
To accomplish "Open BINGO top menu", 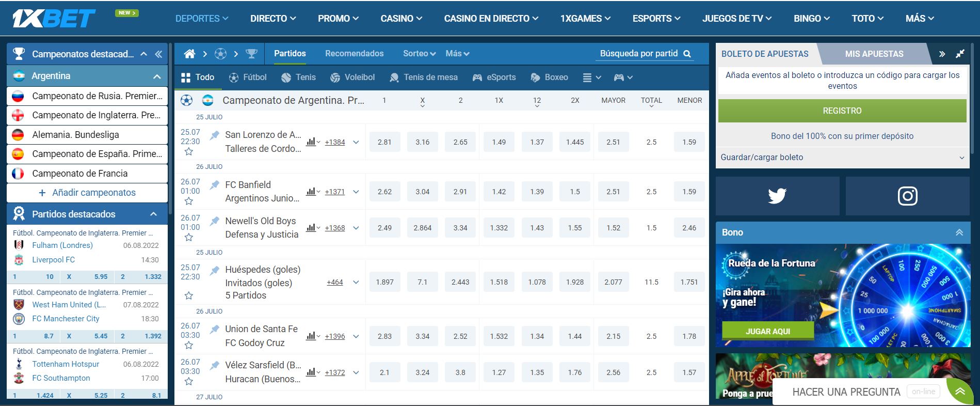I will [x=812, y=19].
